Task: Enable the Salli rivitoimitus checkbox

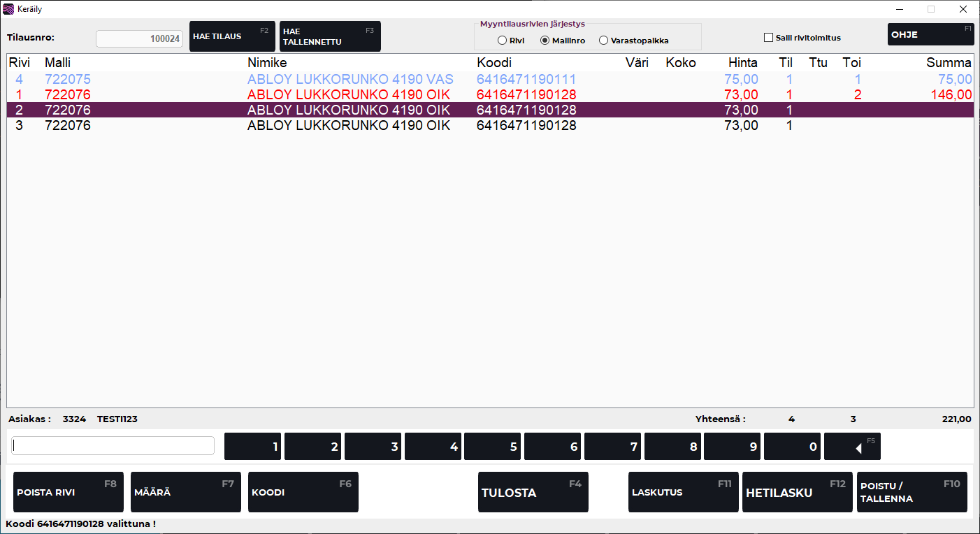Action: tap(768, 38)
